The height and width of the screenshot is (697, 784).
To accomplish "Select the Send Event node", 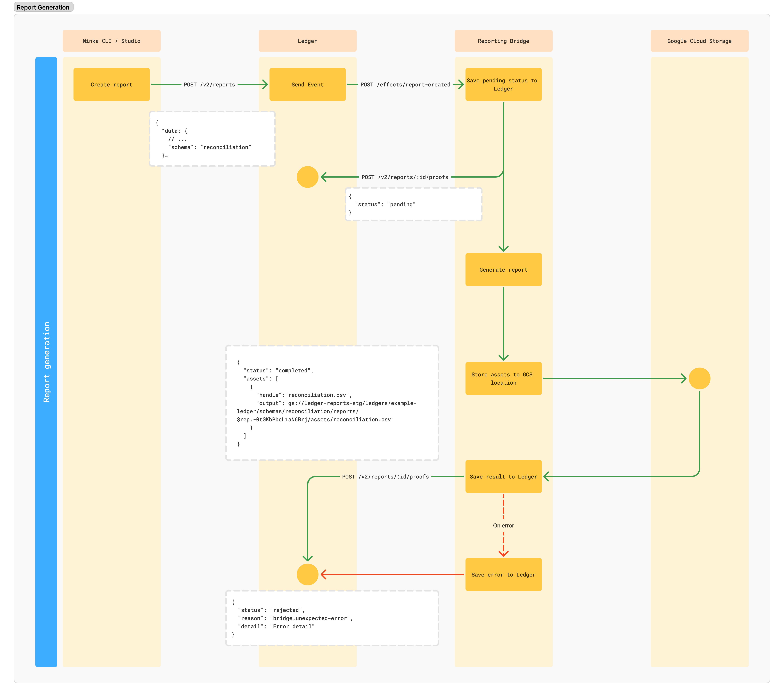I will pyautogui.click(x=307, y=84).
